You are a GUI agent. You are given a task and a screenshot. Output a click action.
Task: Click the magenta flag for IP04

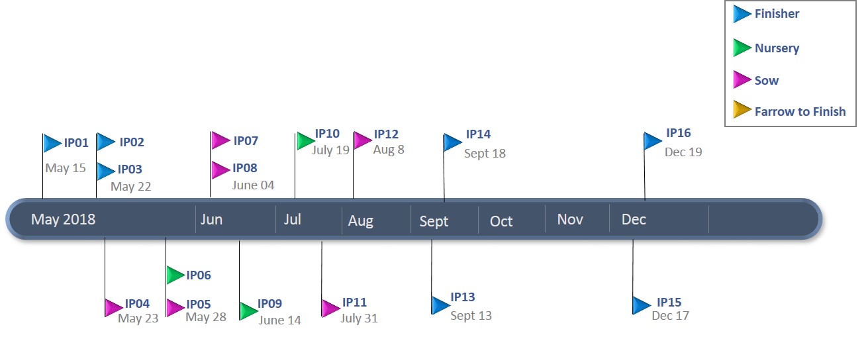click(113, 307)
